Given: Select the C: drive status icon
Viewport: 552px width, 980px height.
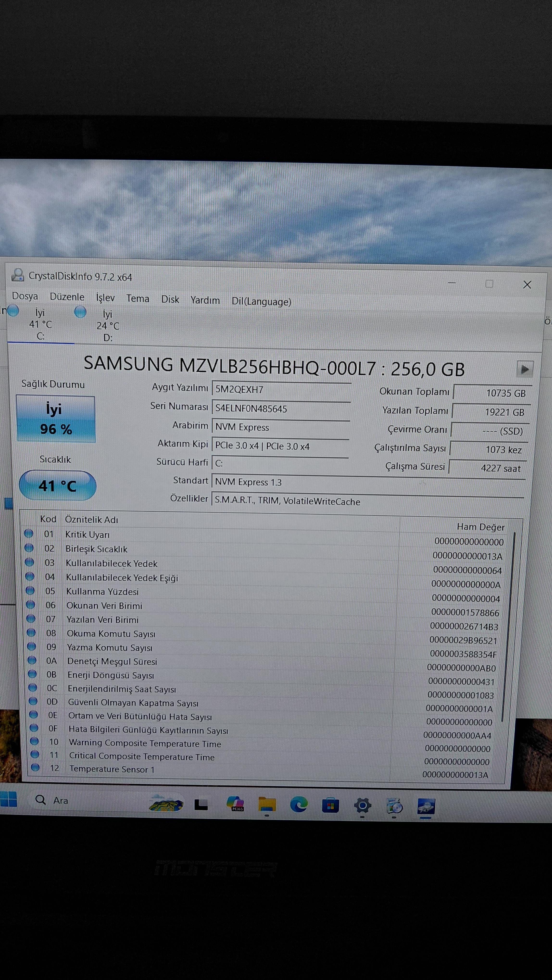Looking at the screenshot, I should tap(13, 310).
